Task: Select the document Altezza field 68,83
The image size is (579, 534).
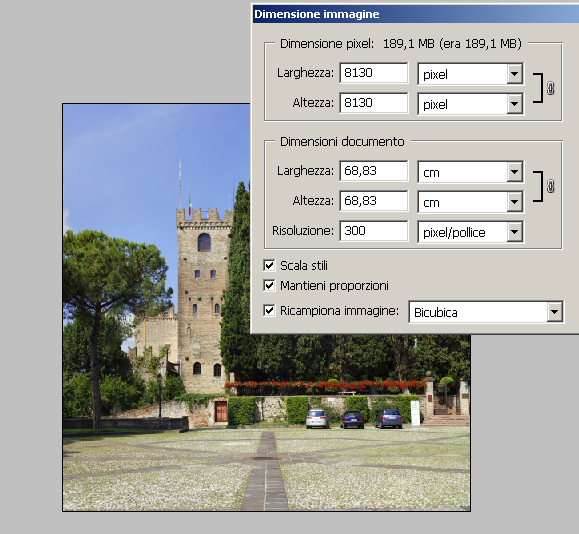Action: click(374, 201)
